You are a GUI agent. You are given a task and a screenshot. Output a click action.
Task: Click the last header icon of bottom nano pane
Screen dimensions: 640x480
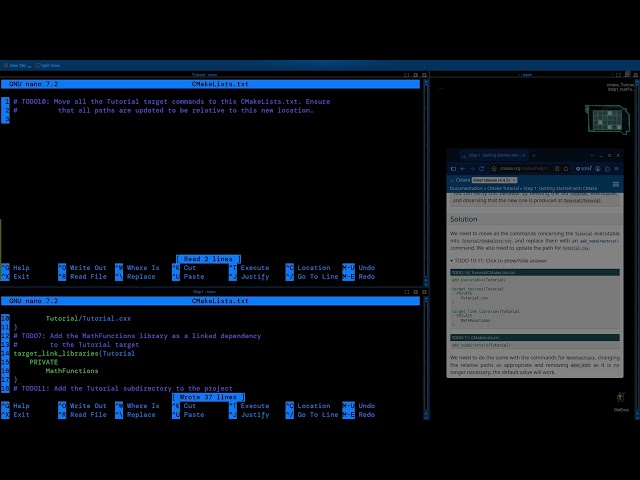pyautogui.click(x=424, y=292)
